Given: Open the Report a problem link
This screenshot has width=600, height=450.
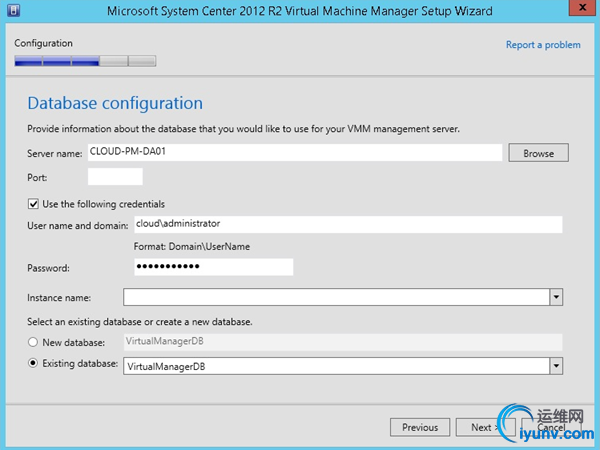Looking at the screenshot, I should pos(543,45).
